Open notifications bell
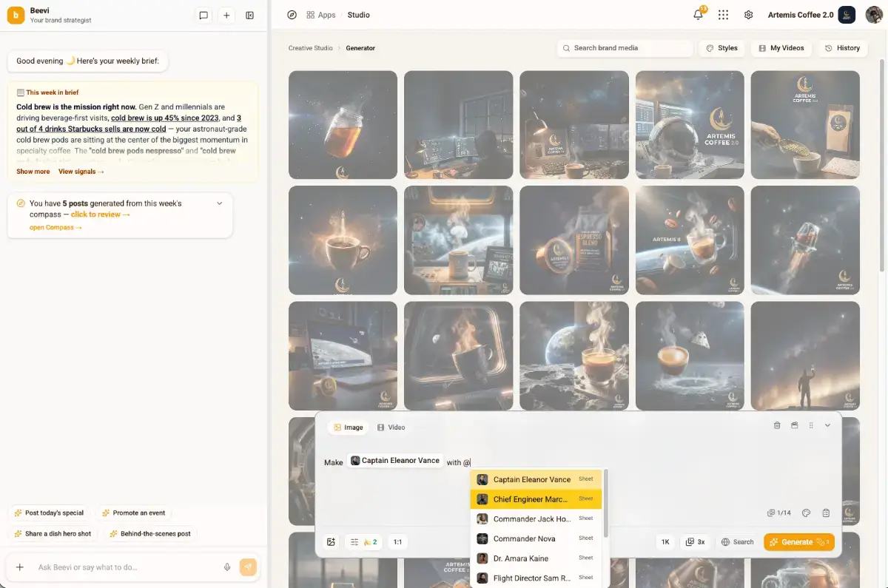The image size is (888, 588). pos(698,15)
